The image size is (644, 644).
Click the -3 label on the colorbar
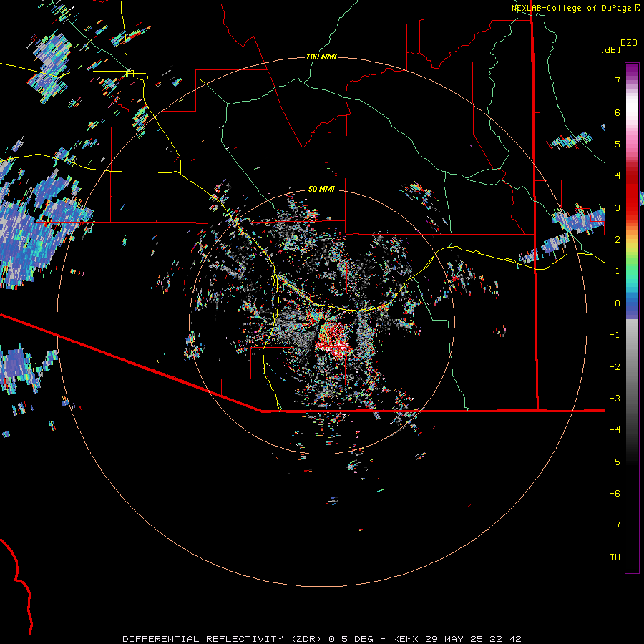[x=615, y=399]
